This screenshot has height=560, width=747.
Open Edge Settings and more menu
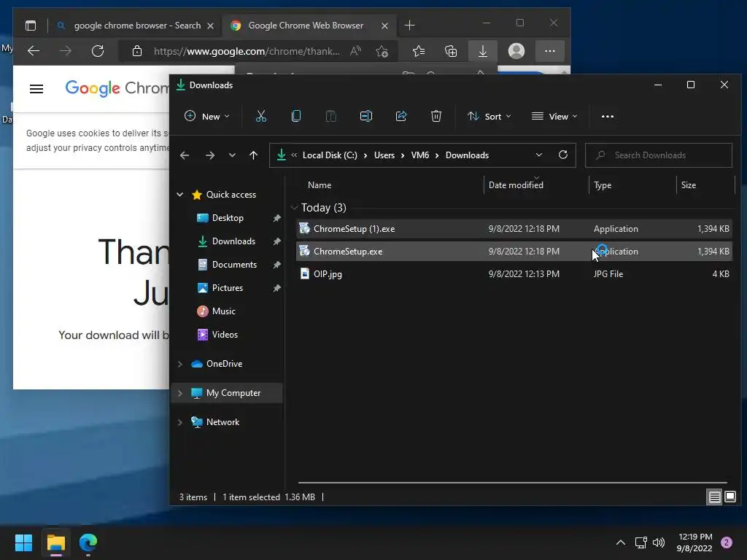click(550, 51)
